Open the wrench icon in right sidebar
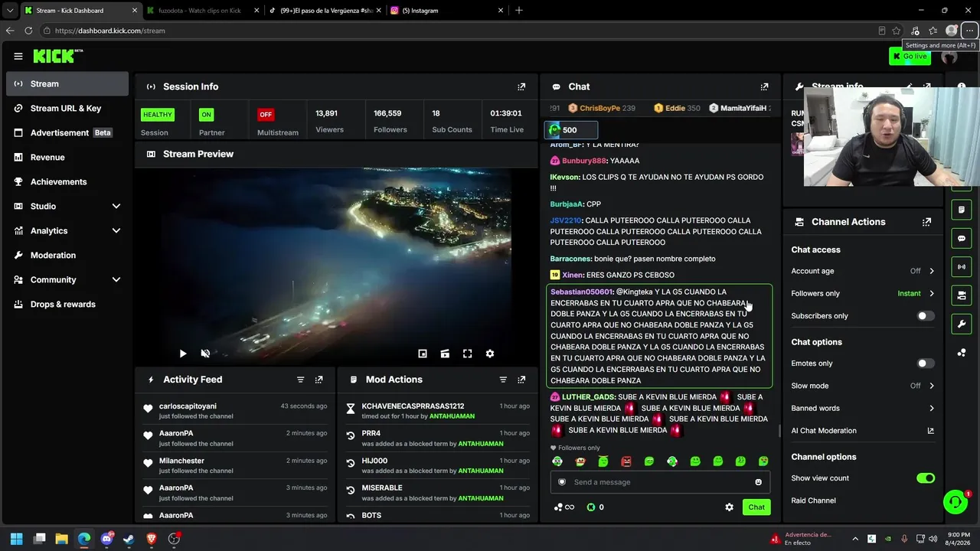 [962, 324]
